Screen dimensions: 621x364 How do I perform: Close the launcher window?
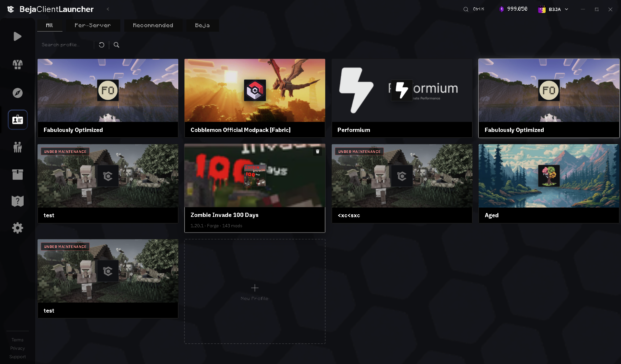[610, 9]
